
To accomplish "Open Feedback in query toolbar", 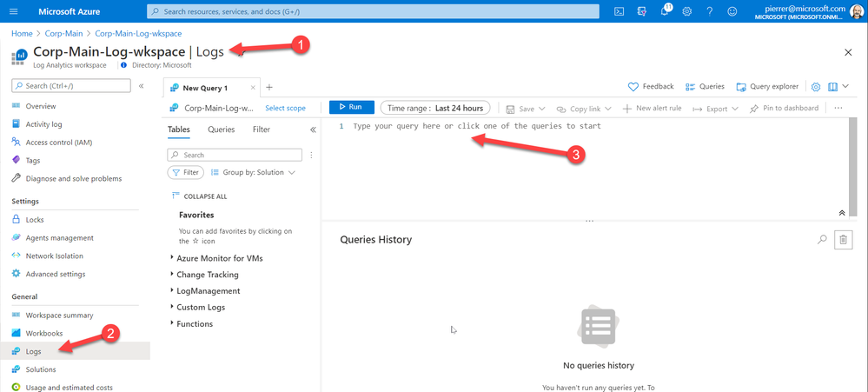I will pyautogui.click(x=651, y=87).
